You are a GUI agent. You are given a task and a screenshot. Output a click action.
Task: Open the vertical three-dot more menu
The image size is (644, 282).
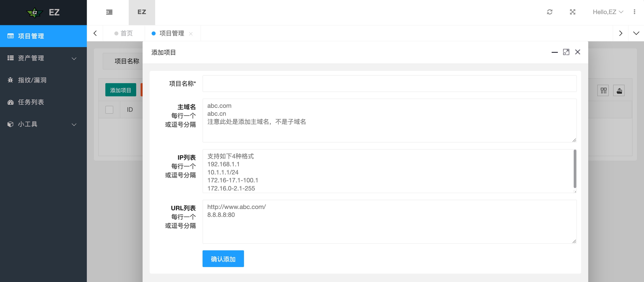click(x=634, y=12)
